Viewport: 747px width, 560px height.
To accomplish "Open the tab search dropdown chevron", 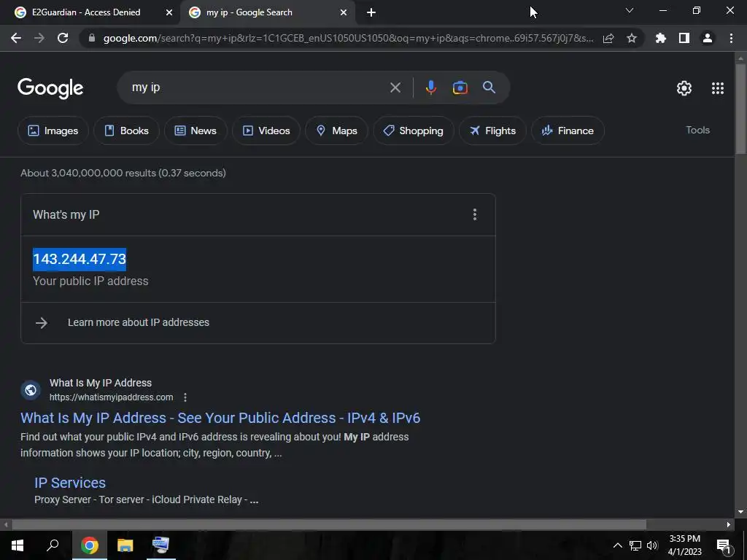I will pyautogui.click(x=630, y=10).
